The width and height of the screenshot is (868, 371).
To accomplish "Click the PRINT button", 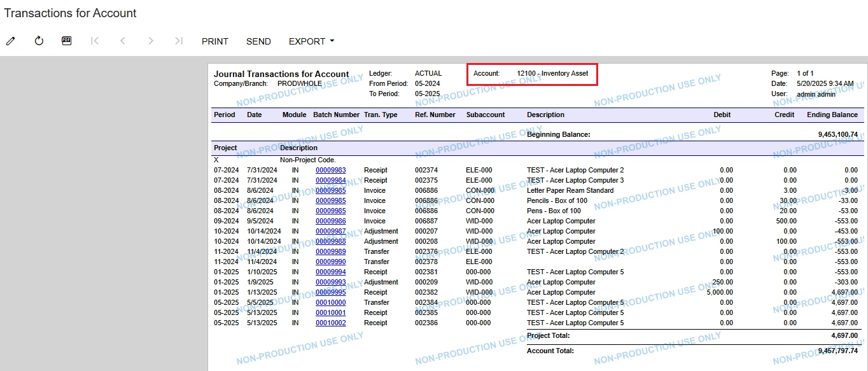I will tap(215, 41).
